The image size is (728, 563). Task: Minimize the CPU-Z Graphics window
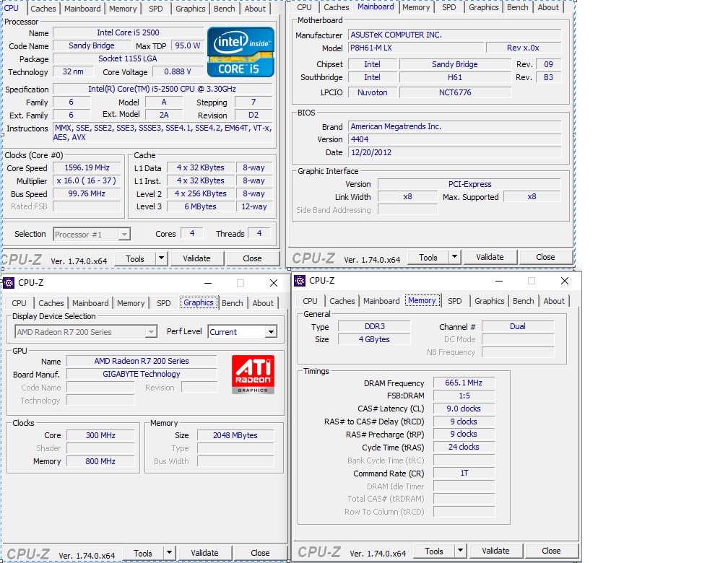click(208, 283)
